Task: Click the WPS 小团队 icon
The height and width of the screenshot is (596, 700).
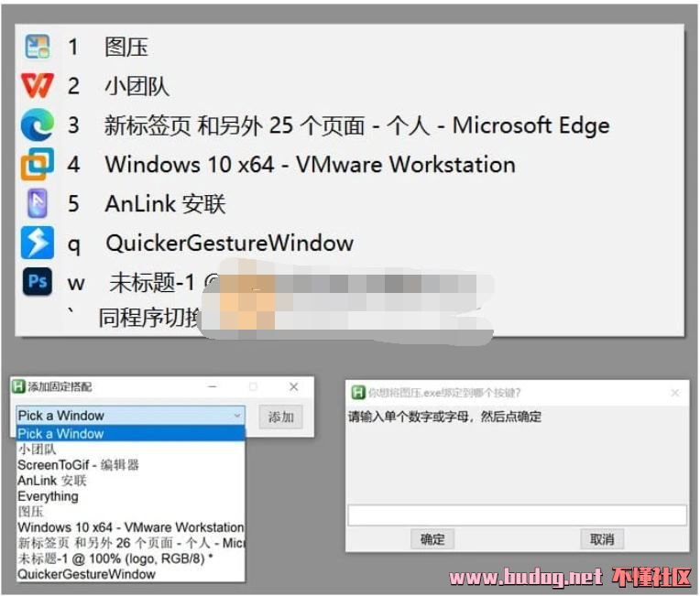Action: point(38,86)
